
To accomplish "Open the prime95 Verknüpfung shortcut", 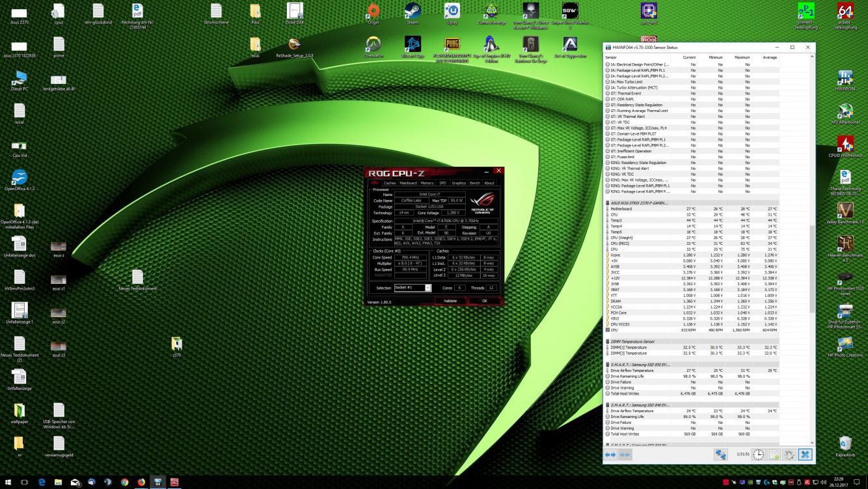I will [806, 16].
